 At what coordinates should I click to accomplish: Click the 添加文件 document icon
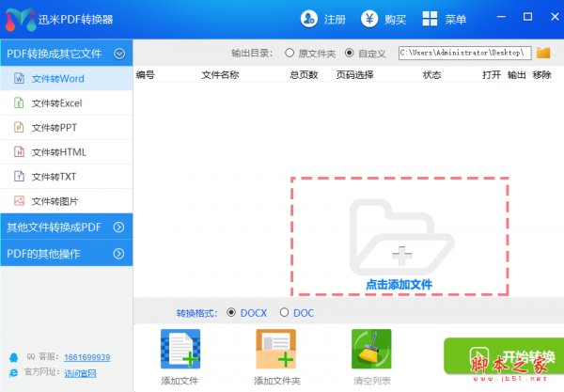pyautogui.click(x=180, y=349)
